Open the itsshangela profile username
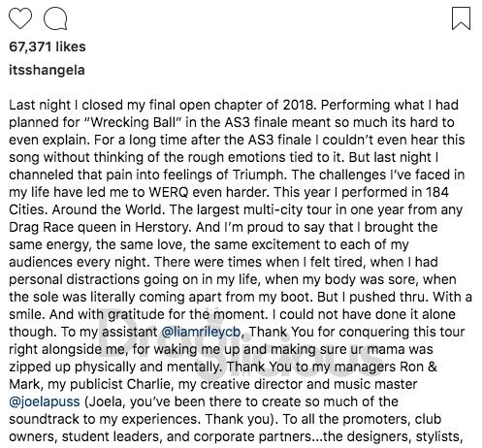Image resolution: width=483 pixels, height=448 pixels. (x=47, y=70)
